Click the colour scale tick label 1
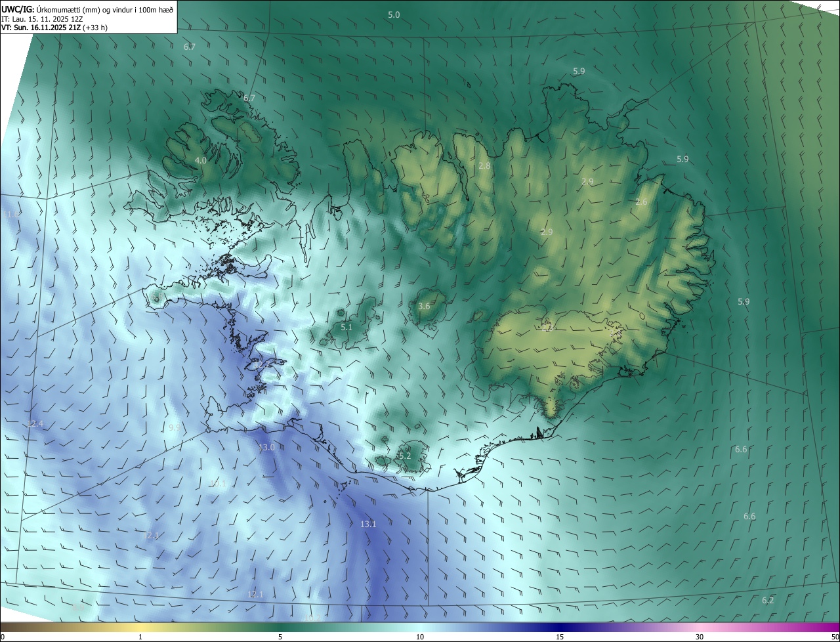The image size is (840, 642). pyautogui.click(x=140, y=637)
